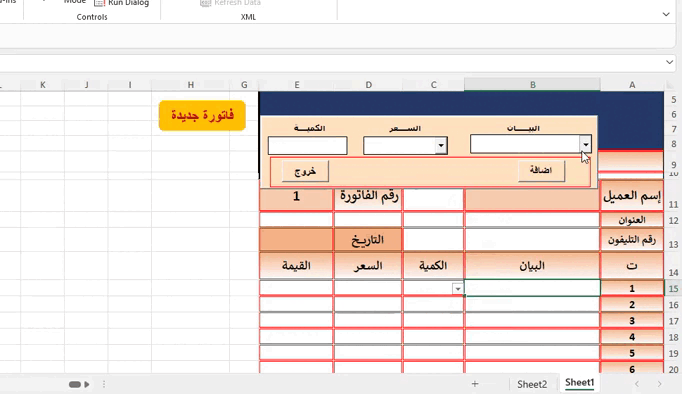This screenshot has height=394, width=682.
Task: Click the selected empty cell B15
Action: [532, 288]
